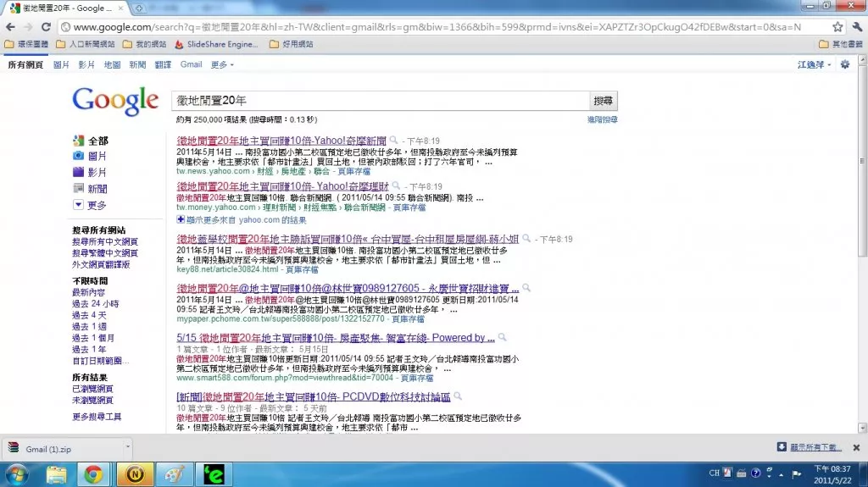The height and width of the screenshot is (487, 868).
Task: Expand more results from yahoo.com
Action: (242, 219)
